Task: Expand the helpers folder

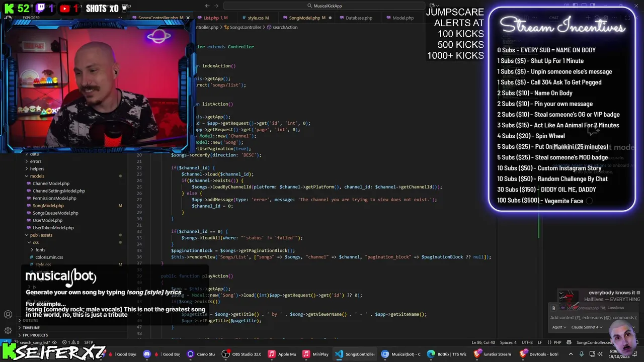Action: coord(37,169)
